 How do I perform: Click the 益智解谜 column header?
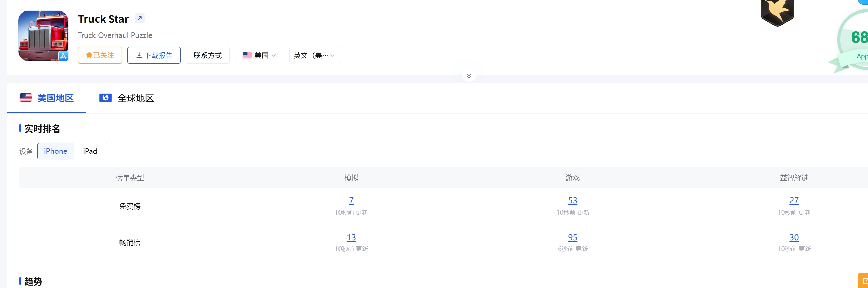coord(794,177)
